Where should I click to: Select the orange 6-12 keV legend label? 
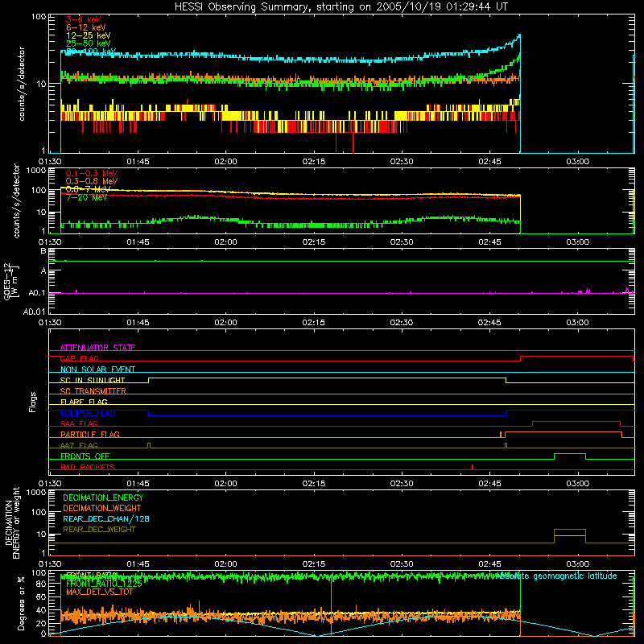pyautogui.click(x=86, y=27)
